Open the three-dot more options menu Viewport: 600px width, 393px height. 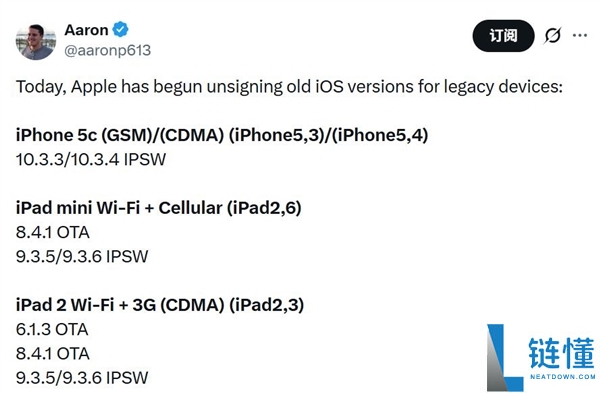(x=580, y=36)
